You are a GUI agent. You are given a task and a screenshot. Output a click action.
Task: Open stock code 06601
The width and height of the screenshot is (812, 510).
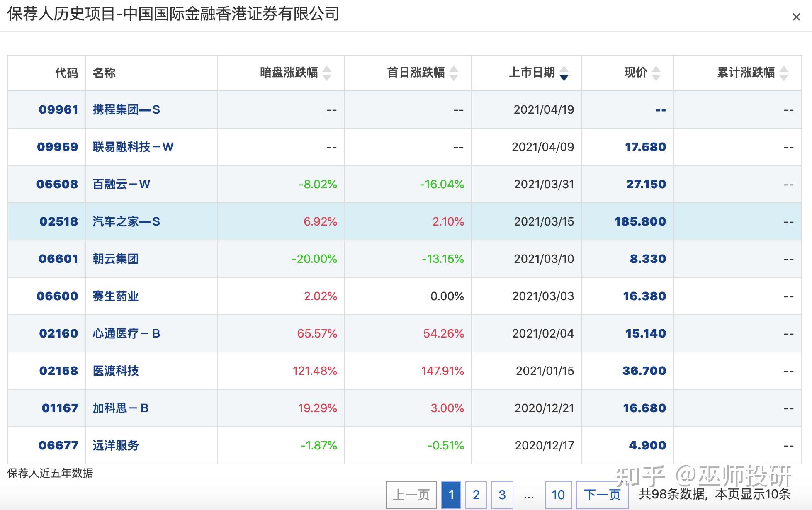[58, 259]
